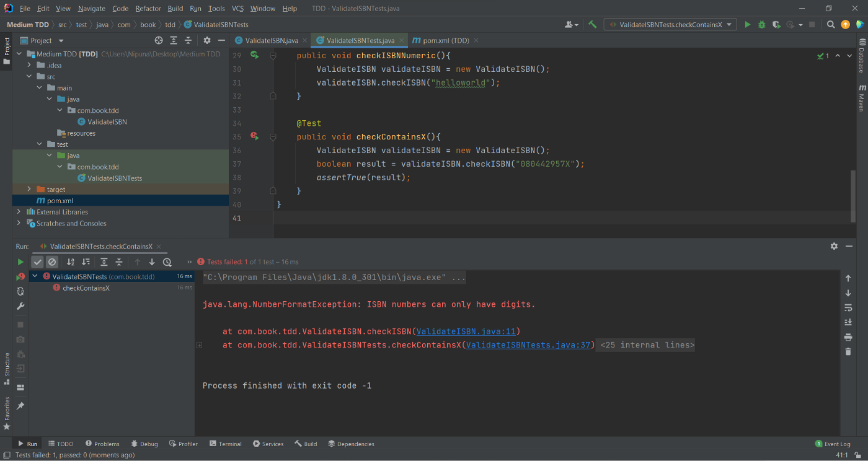Expand the target folder in project tree
Screen dimensions: 868x461
pyautogui.click(x=29, y=190)
